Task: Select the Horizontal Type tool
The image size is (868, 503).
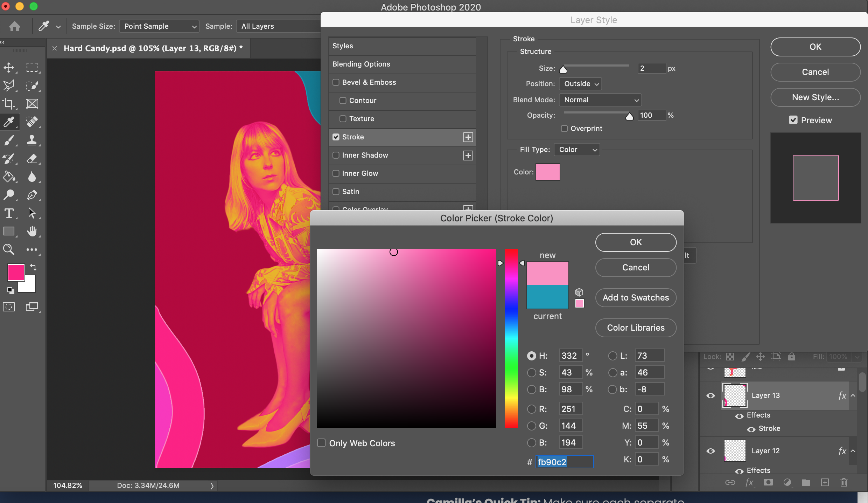Action: coord(9,213)
